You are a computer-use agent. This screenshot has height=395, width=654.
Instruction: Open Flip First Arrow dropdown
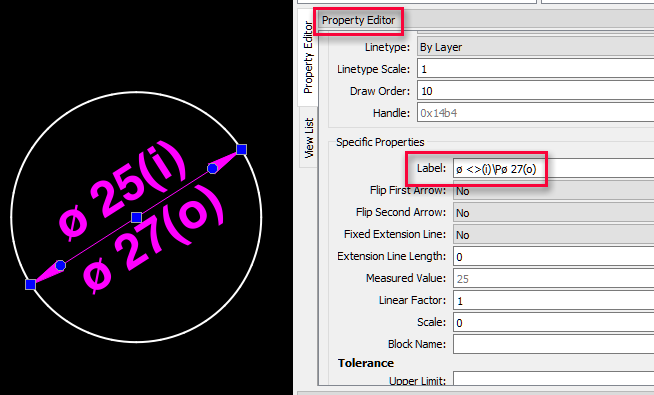[553, 191]
